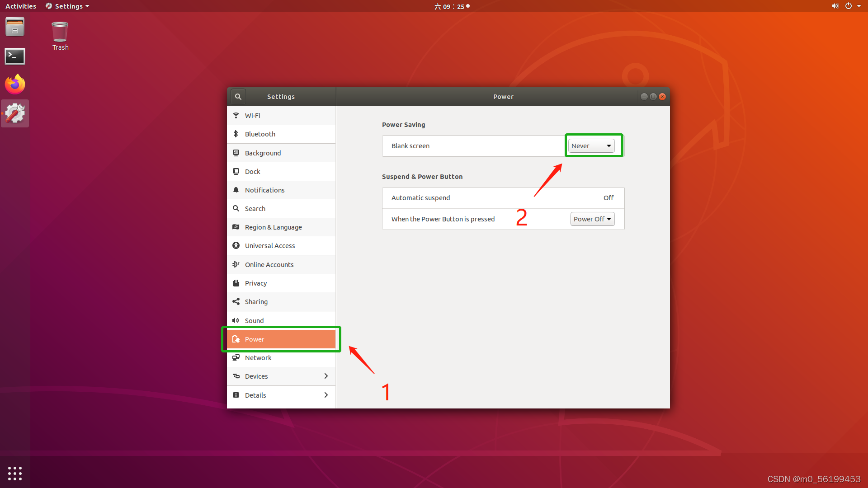Open Firefox from the dock
Viewport: 868px width, 488px height.
coord(15,84)
